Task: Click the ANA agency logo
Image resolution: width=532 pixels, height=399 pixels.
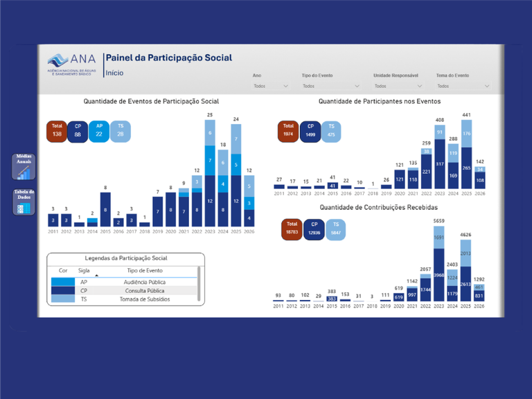Action: pyautogui.click(x=71, y=64)
